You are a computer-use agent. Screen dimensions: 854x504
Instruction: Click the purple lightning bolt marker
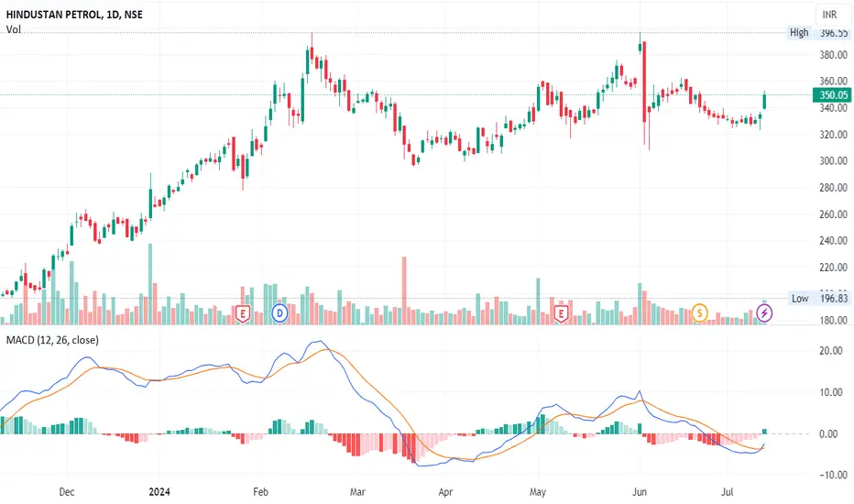764,313
